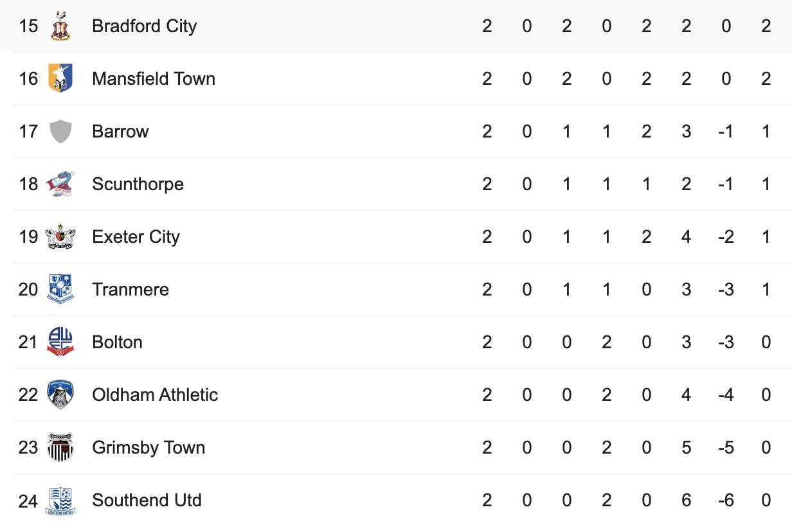Click the Tranmere club crest
This screenshot has width=792, height=532.
tap(60, 289)
